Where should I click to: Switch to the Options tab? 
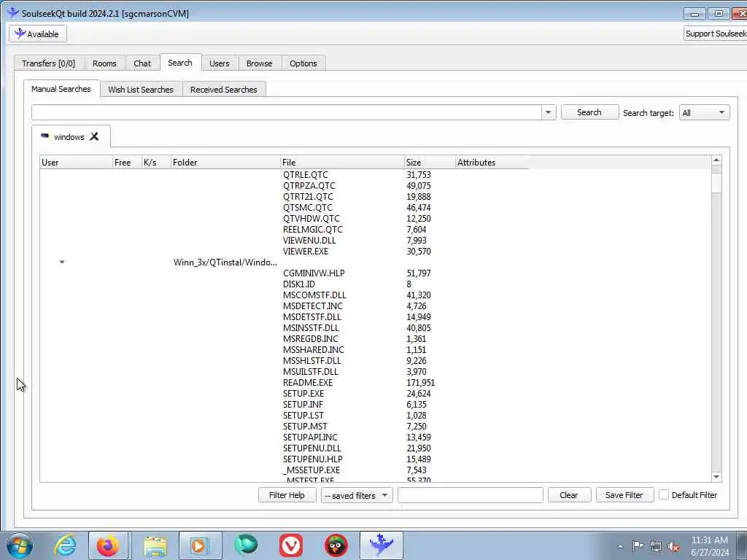click(x=303, y=63)
